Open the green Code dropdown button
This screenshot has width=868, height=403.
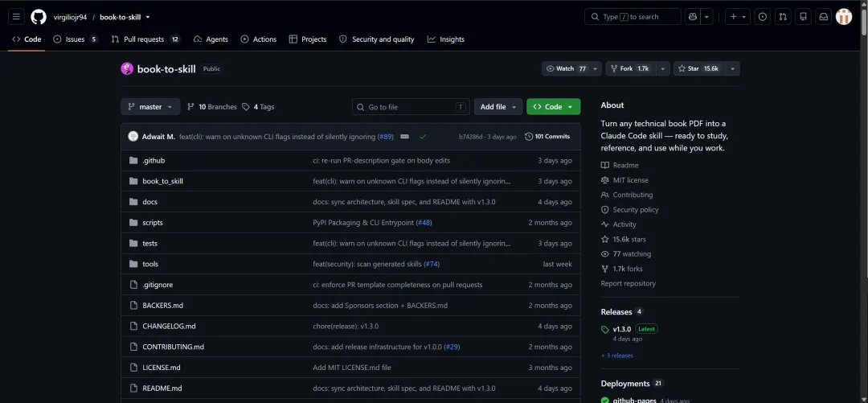(x=554, y=107)
